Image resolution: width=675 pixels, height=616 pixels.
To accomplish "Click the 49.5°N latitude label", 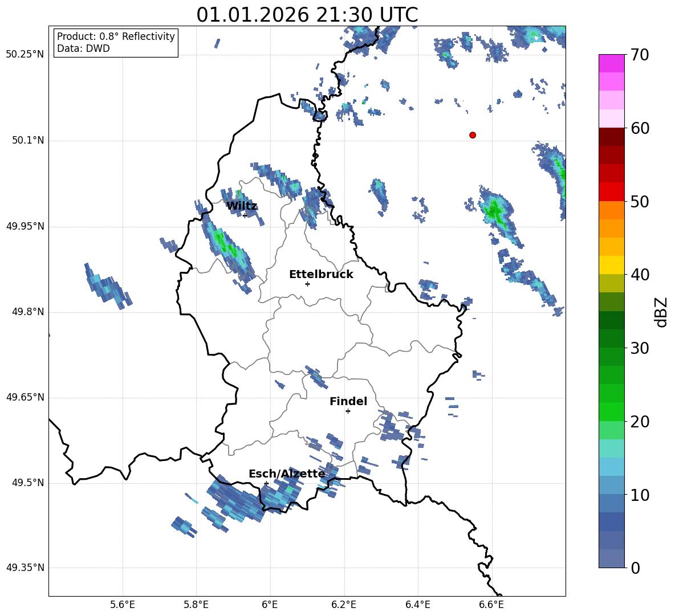I will pos(28,483).
